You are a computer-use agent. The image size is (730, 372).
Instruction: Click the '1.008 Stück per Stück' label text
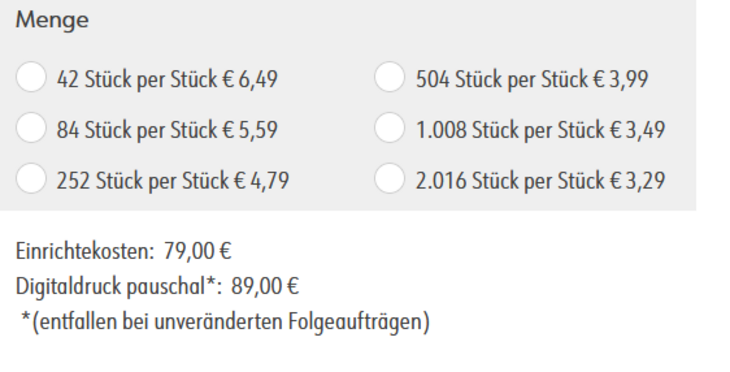pyautogui.click(x=511, y=130)
